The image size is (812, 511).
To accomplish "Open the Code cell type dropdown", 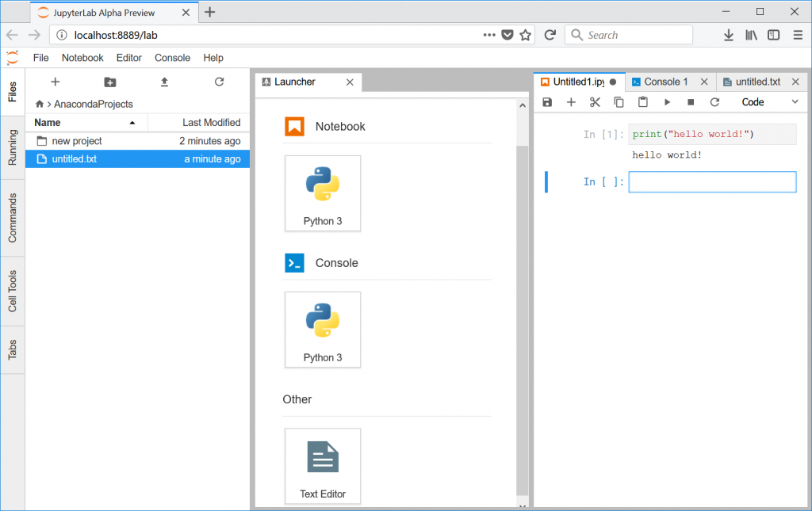I will click(770, 102).
